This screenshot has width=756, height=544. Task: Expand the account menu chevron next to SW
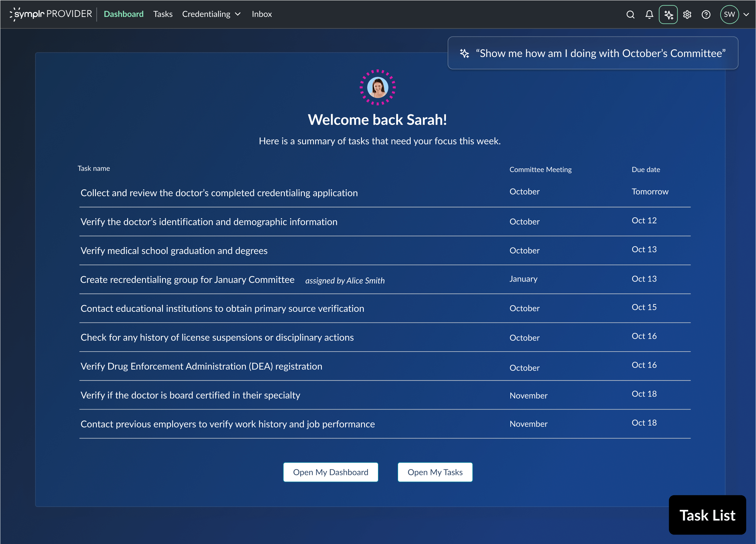pos(746,15)
